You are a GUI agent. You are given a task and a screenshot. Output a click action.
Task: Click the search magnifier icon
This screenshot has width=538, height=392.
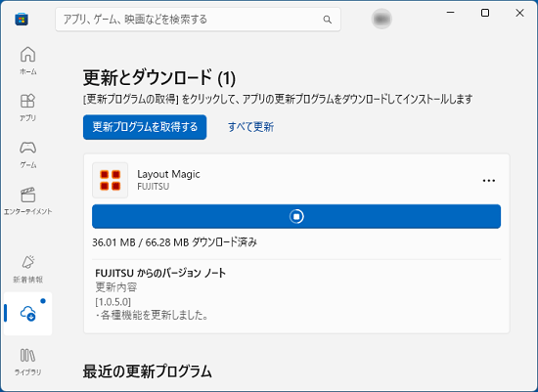pos(328,20)
